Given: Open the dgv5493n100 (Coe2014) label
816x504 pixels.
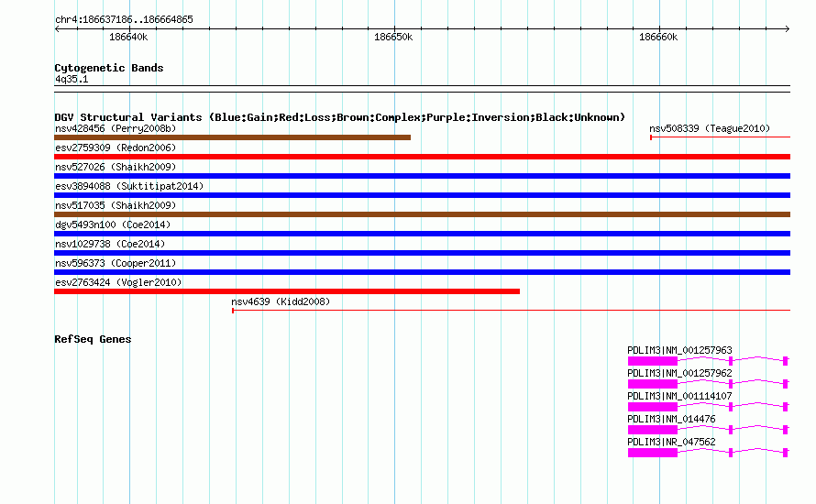Looking at the screenshot, I should [x=113, y=225].
